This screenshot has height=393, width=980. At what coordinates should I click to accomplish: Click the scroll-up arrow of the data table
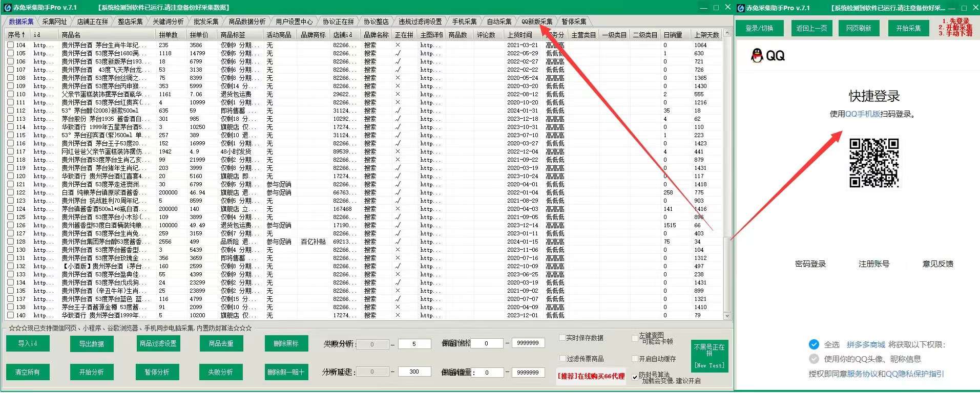click(x=727, y=34)
